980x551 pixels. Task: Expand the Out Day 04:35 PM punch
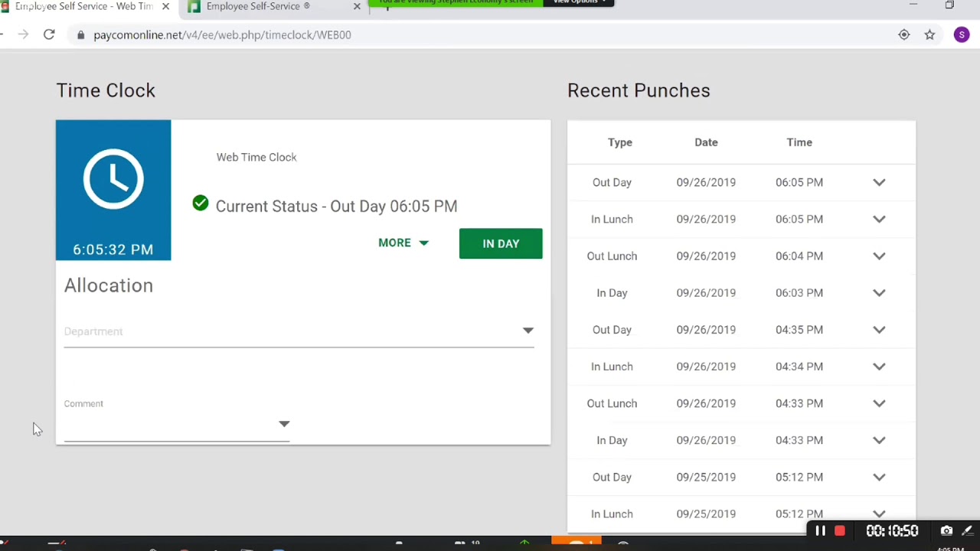click(x=879, y=330)
